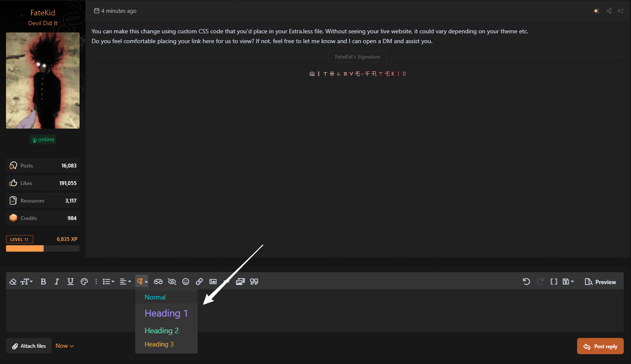This screenshot has width=631, height=364.
Task: Open the save draft dropdown
Action: 568,282
